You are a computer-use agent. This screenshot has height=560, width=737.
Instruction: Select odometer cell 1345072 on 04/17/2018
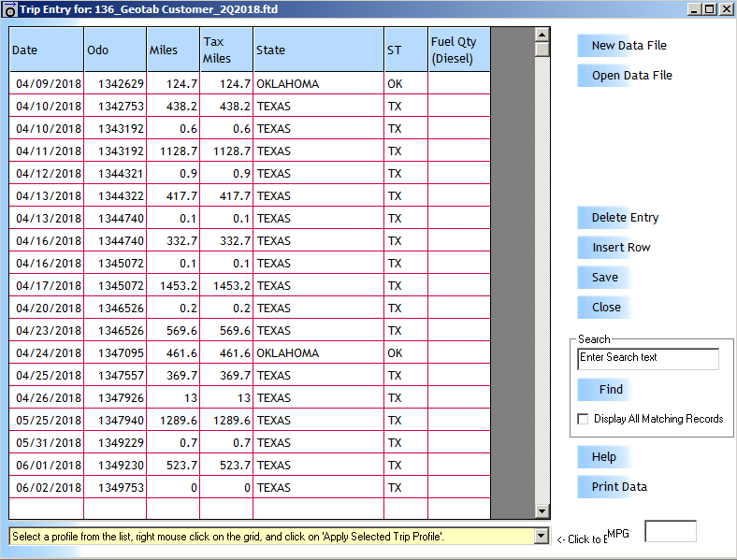click(115, 286)
